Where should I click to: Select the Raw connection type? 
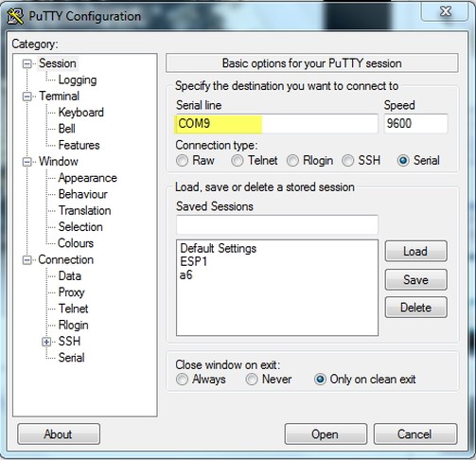pos(182,161)
